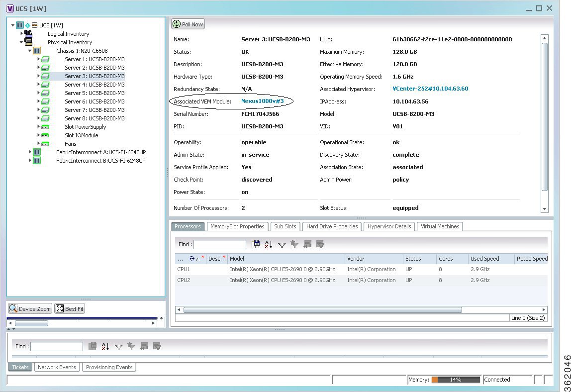This screenshot has width=571, height=392.
Task: Click the Server 1 blade icon
Action: click(x=45, y=59)
